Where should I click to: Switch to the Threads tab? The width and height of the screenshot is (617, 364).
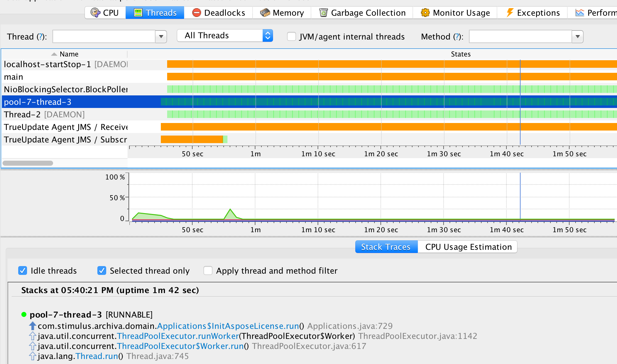tap(155, 13)
